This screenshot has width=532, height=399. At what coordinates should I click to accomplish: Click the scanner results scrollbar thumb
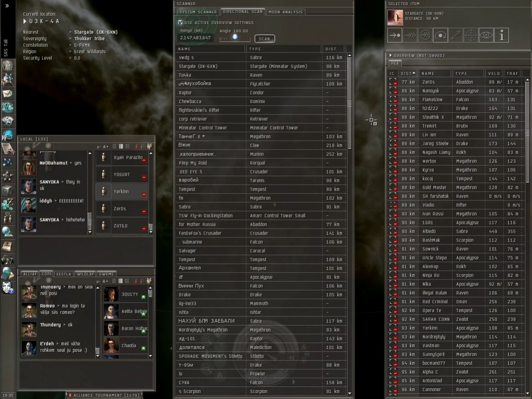pos(350,103)
